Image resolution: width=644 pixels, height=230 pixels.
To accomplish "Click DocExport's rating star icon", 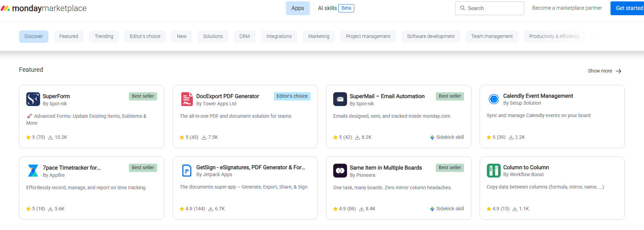I will 182,137.
